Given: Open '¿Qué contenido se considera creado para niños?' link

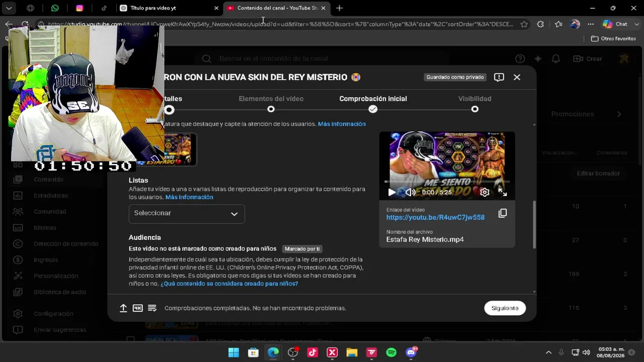Looking at the screenshot, I should (x=229, y=284).
